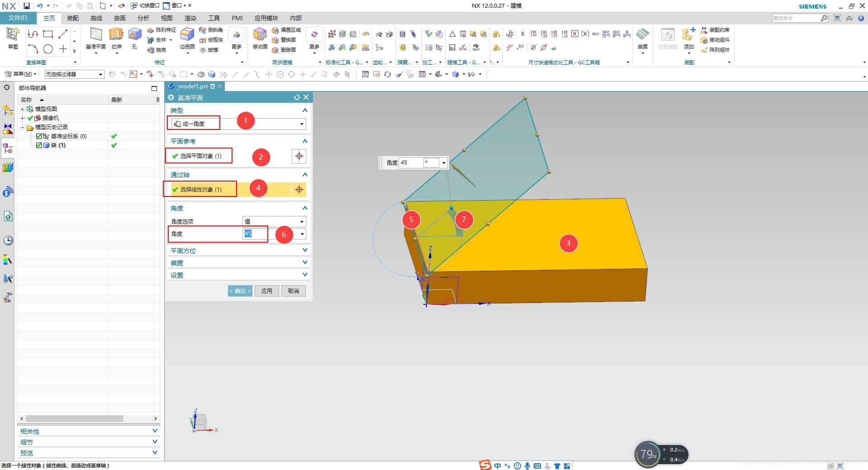Switch to the 装配 ribbon tab
The image size is (868, 470).
(73, 18)
